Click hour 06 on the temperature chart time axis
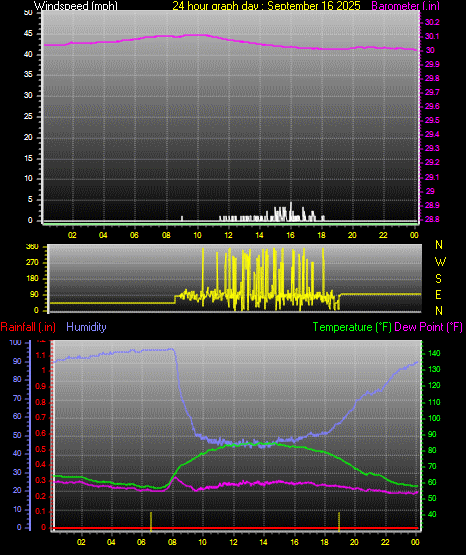 point(141,542)
